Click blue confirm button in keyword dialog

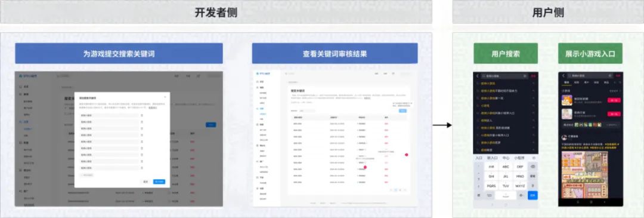click(x=159, y=182)
